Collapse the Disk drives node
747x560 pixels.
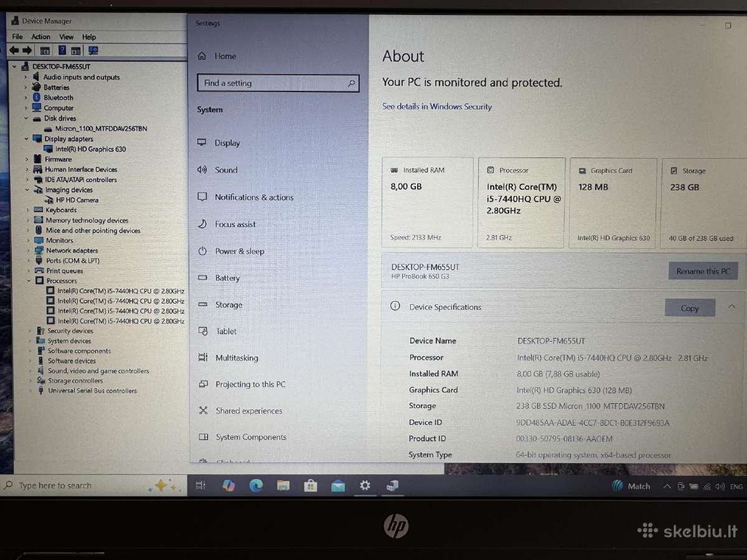pyautogui.click(x=26, y=118)
